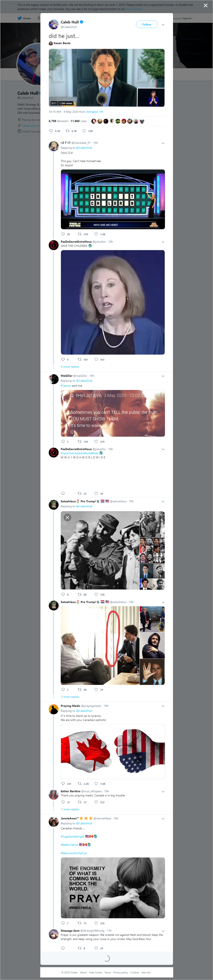The image size is (213, 980).
Task: Play the Keean Bexte video thumbnail
Action: pos(106,78)
